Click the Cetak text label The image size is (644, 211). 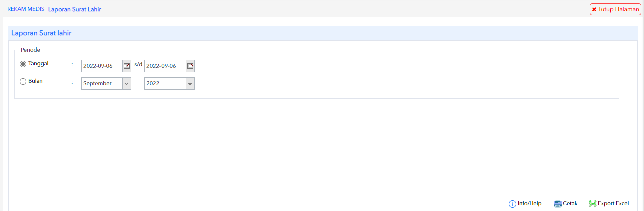[x=570, y=204]
